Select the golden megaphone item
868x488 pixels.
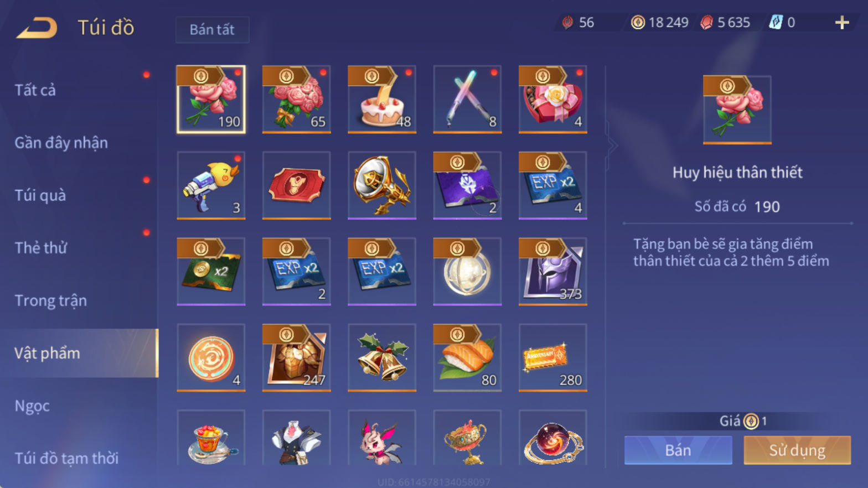pyautogui.click(x=382, y=185)
